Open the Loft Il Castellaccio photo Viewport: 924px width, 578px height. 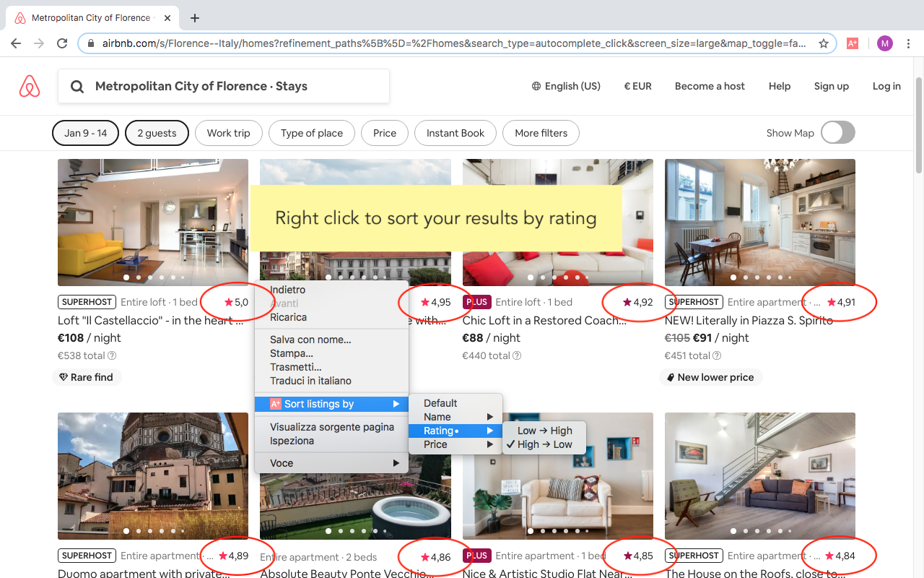pyautogui.click(x=153, y=223)
